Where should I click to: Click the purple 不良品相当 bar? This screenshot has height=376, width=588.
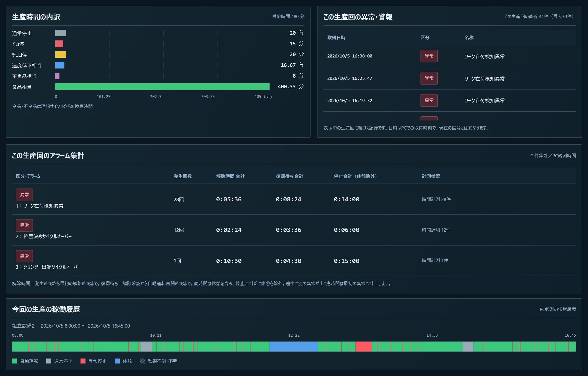click(x=57, y=76)
